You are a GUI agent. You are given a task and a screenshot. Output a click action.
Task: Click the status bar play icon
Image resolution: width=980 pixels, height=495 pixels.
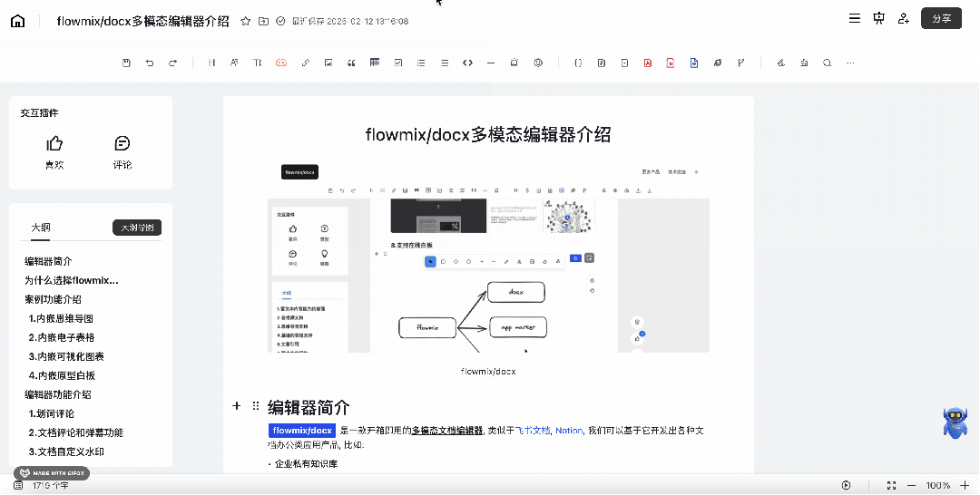847,485
